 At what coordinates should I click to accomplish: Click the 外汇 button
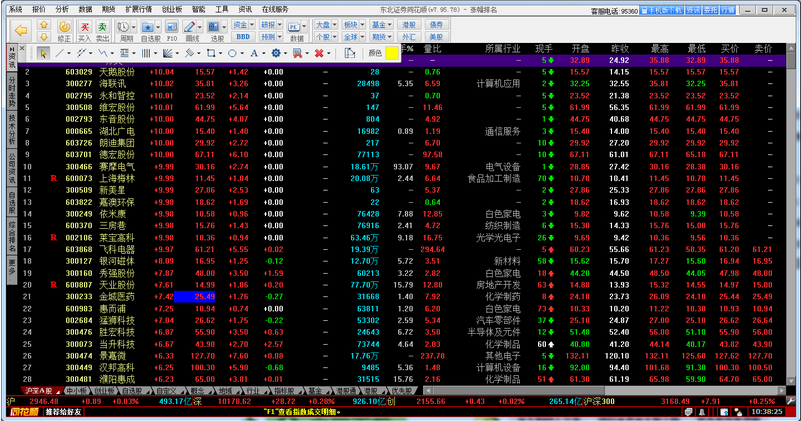409,37
